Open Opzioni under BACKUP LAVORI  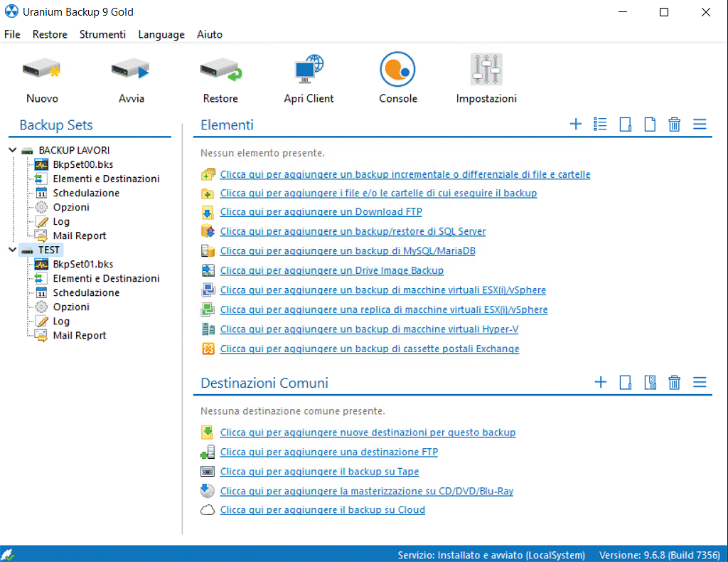[x=71, y=207]
